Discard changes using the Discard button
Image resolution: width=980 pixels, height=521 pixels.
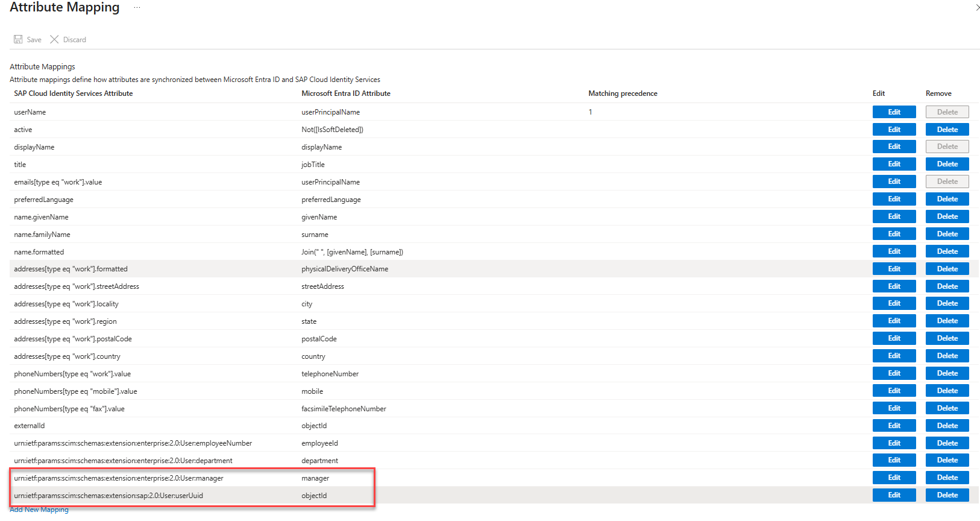68,40
